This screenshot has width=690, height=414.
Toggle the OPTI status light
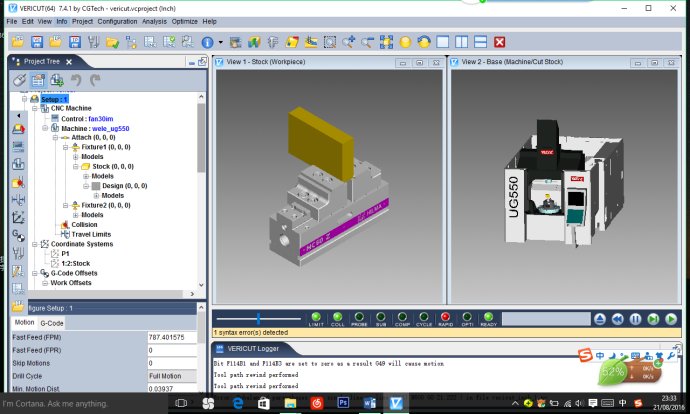pos(467,319)
